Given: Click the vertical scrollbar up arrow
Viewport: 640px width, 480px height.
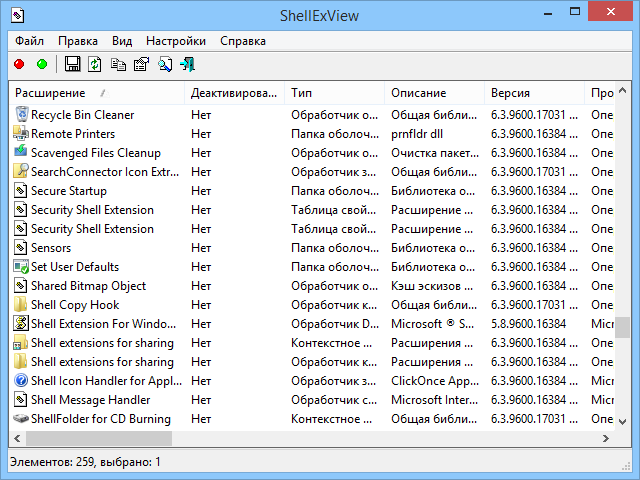Looking at the screenshot, I should pyautogui.click(x=622, y=91).
